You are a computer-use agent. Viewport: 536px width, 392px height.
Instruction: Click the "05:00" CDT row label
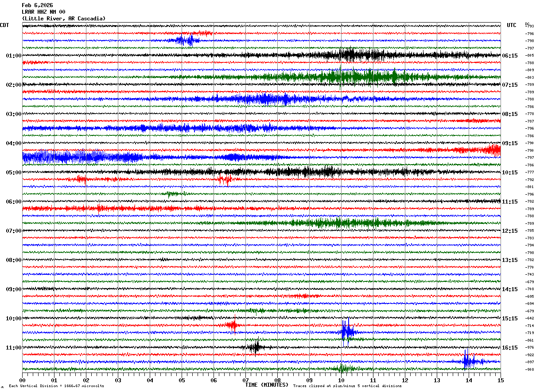(14, 173)
